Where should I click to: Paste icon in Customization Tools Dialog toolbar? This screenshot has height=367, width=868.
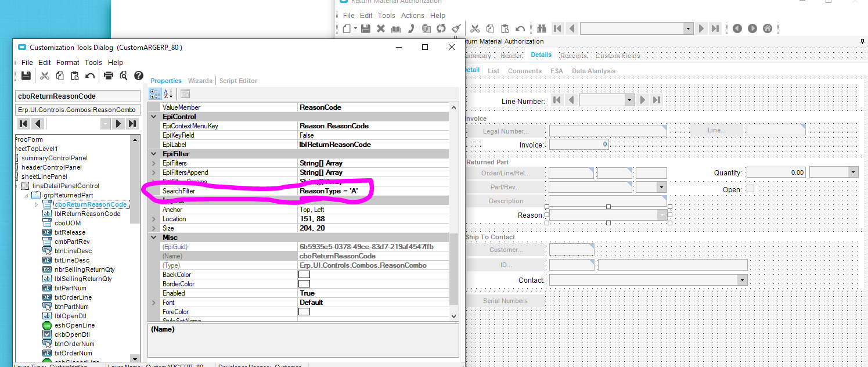pos(75,75)
